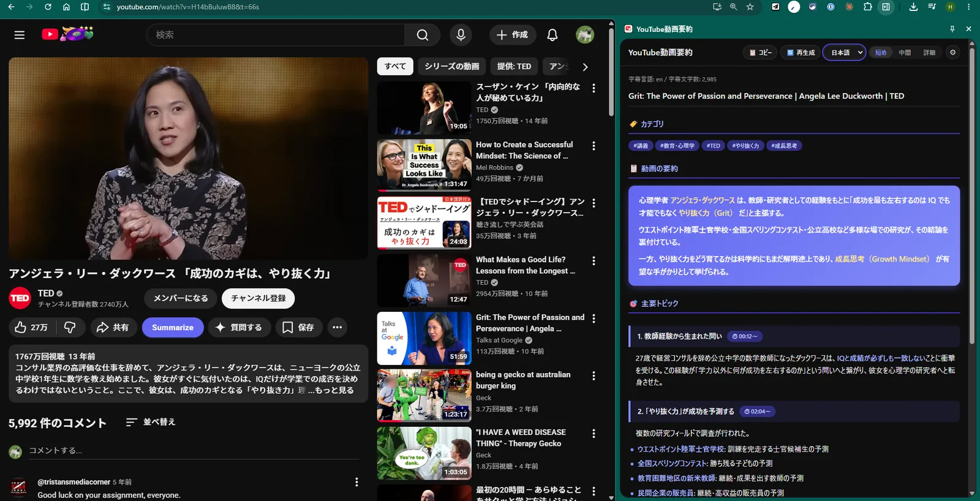The height and width of the screenshot is (501, 980).
Task: Open options for What Makes a Good Life video
Action: [594, 261]
